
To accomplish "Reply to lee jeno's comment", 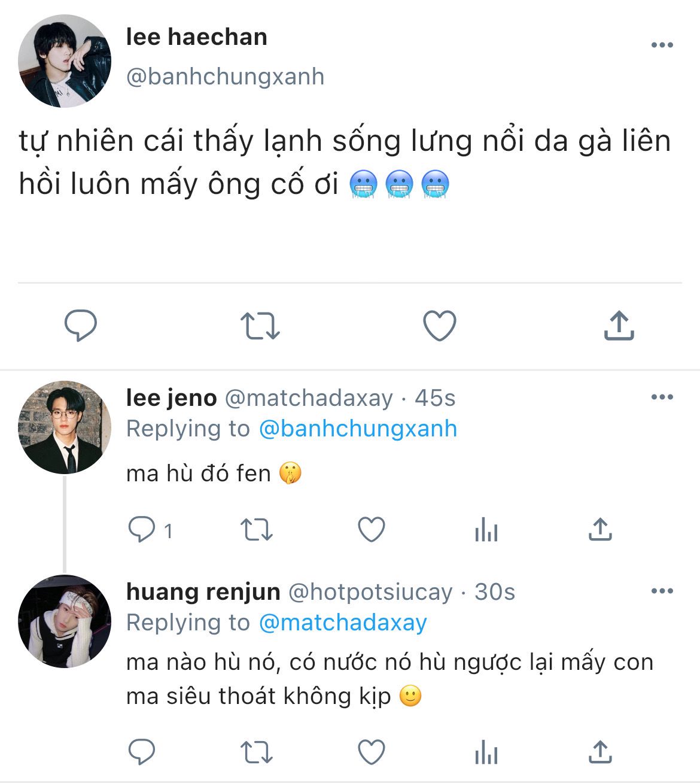I will [x=142, y=530].
